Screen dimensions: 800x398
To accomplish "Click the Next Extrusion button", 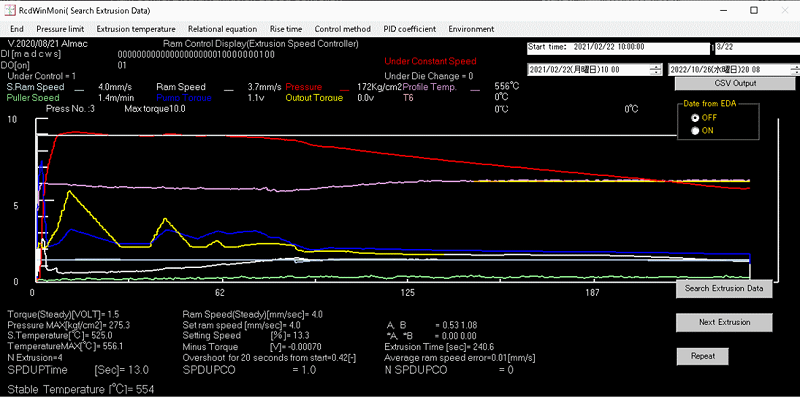I will pos(724,322).
